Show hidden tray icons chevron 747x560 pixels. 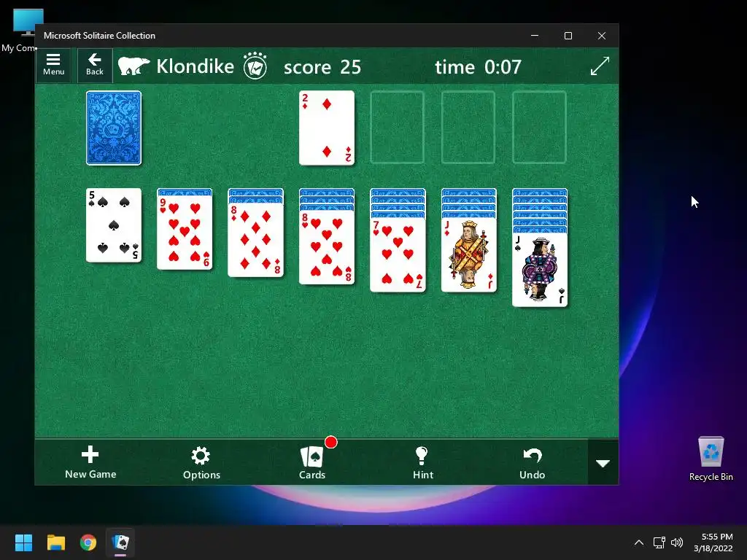(639, 542)
